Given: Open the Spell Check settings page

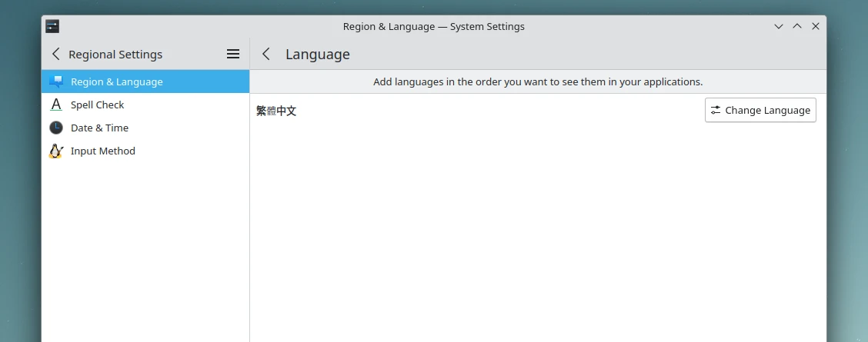Looking at the screenshot, I should pos(97,105).
